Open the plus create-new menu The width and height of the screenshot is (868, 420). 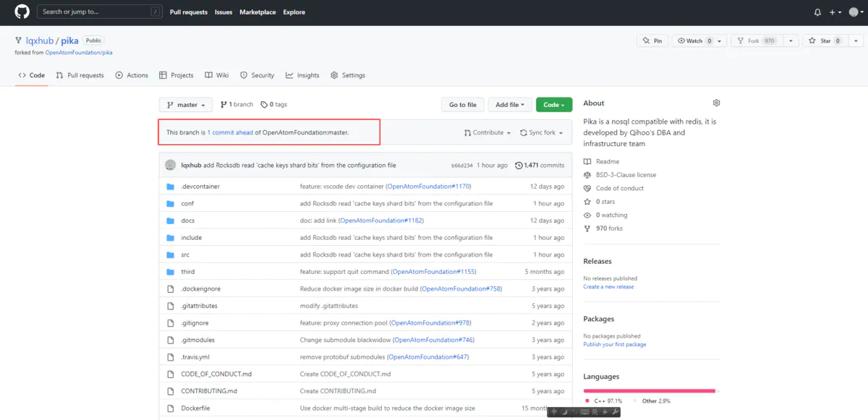835,12
